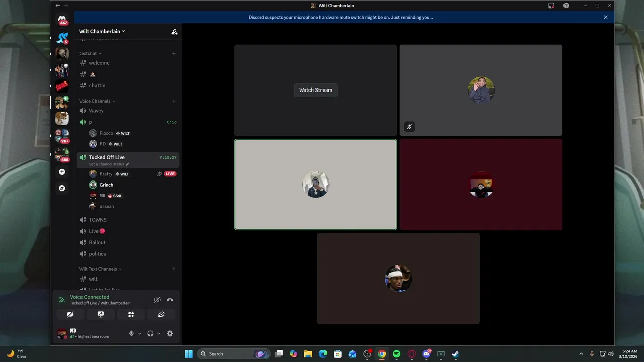Deafen with the headphones icon
Viewport: 644px width, 362px height.
(x=150, y=333)
